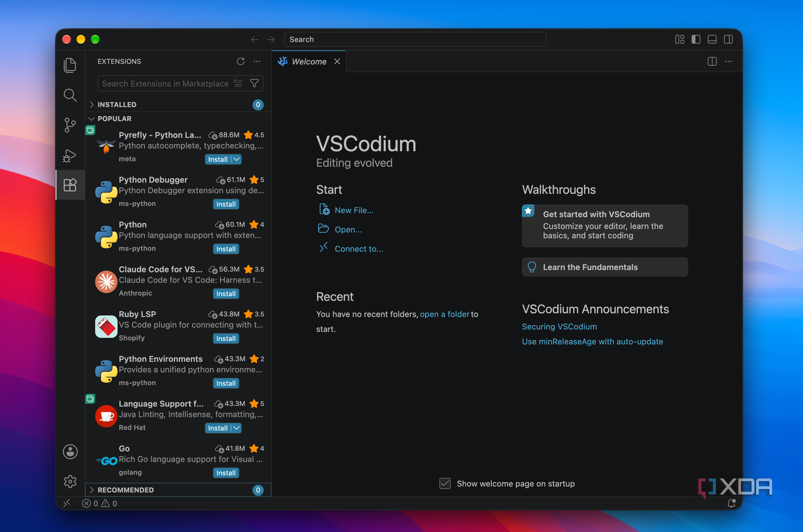Open Source Control view icon
The image size is (803, 532).
[70, 125]
